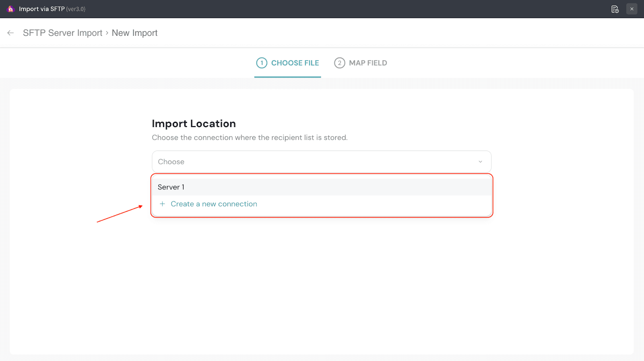Switch to the MAP FIELD step

pyautogui.click(x=367, y=63)
